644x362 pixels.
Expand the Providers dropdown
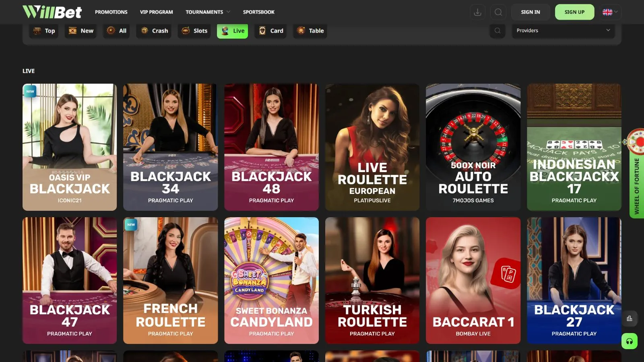tap(563, 31)
